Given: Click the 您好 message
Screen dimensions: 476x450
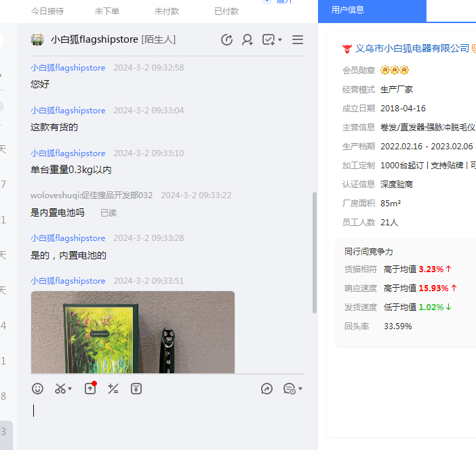Looking at the screenshot, I should [x=40, y=84].
